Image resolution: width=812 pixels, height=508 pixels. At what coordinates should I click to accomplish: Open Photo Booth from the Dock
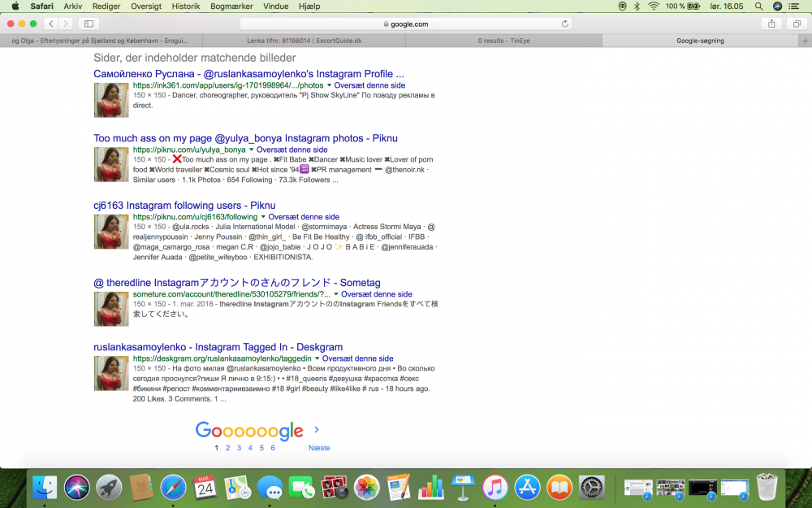pos(334,488)
